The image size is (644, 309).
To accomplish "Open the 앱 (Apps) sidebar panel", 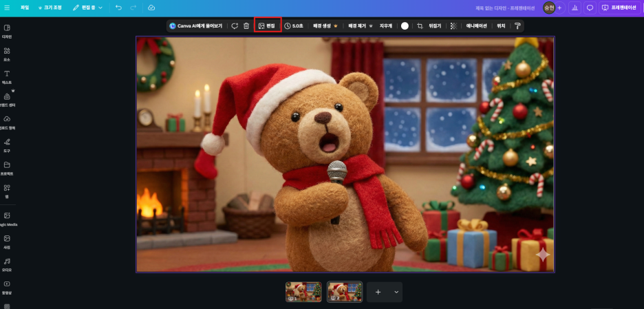I will [7, 191].
